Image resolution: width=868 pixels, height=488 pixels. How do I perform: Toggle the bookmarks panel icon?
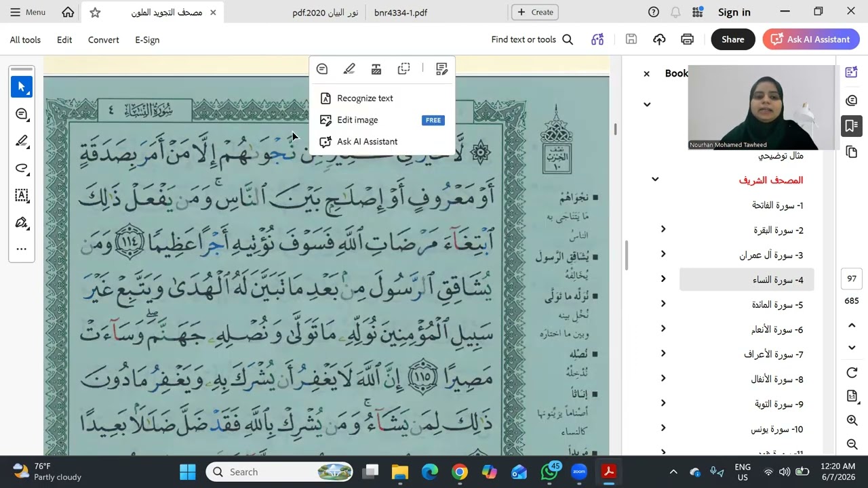(x=852, y=125)
